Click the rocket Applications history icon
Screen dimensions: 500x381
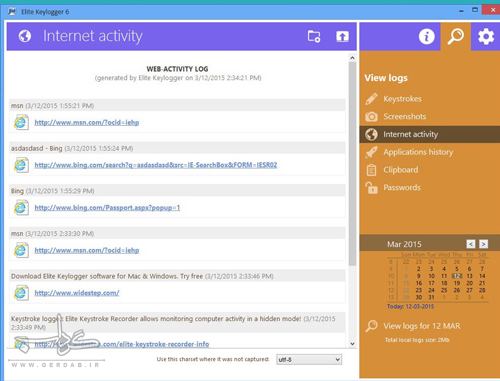tap(371, 152)
